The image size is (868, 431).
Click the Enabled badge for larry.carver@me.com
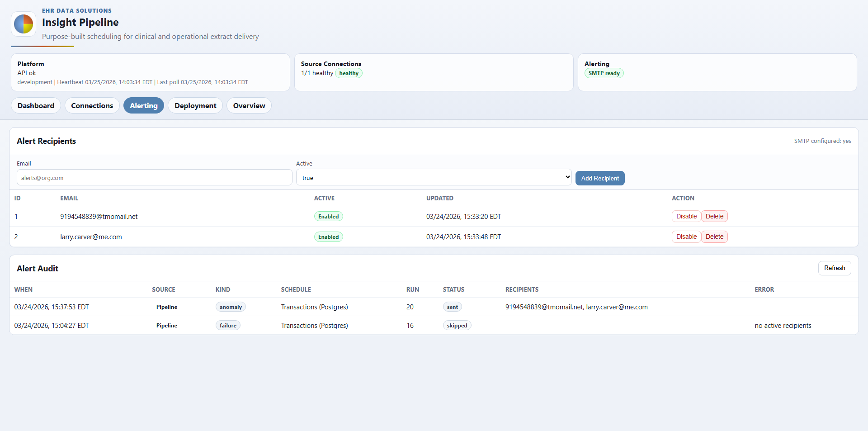(x=328, y=237)
